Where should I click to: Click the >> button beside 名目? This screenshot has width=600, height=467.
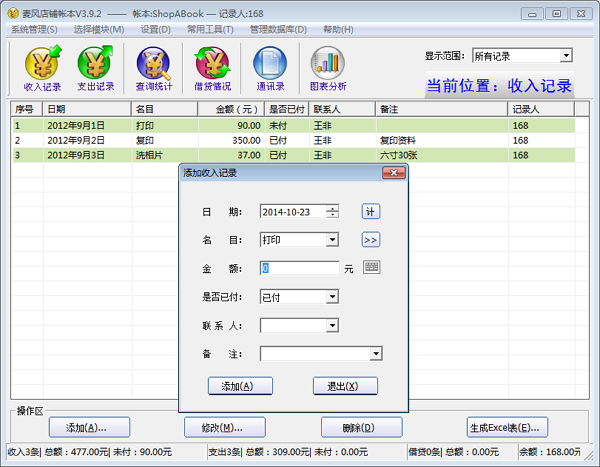pos(370,240)
